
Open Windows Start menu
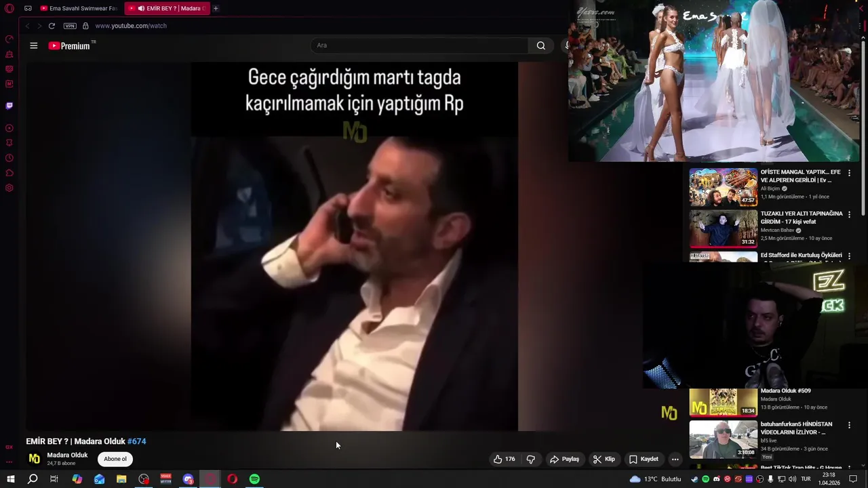tap(11, 479)
